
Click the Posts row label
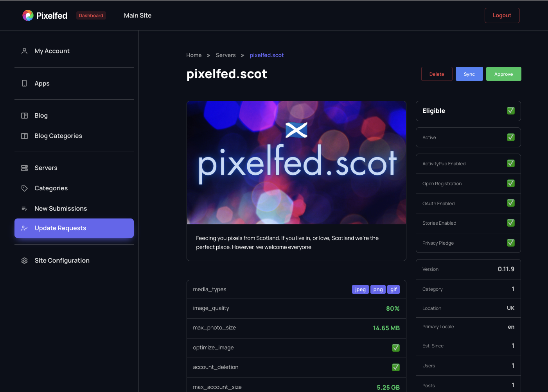click(x=428, y=386)
